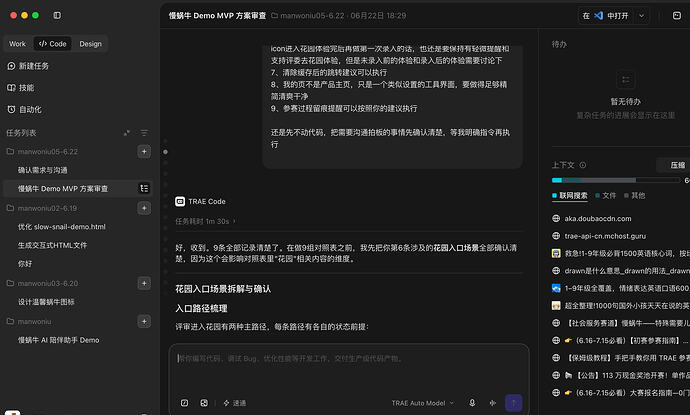Open the trae-api-cn.mchost.guru source
This screenshot has width=690, height=415.
tap(599, 236)
